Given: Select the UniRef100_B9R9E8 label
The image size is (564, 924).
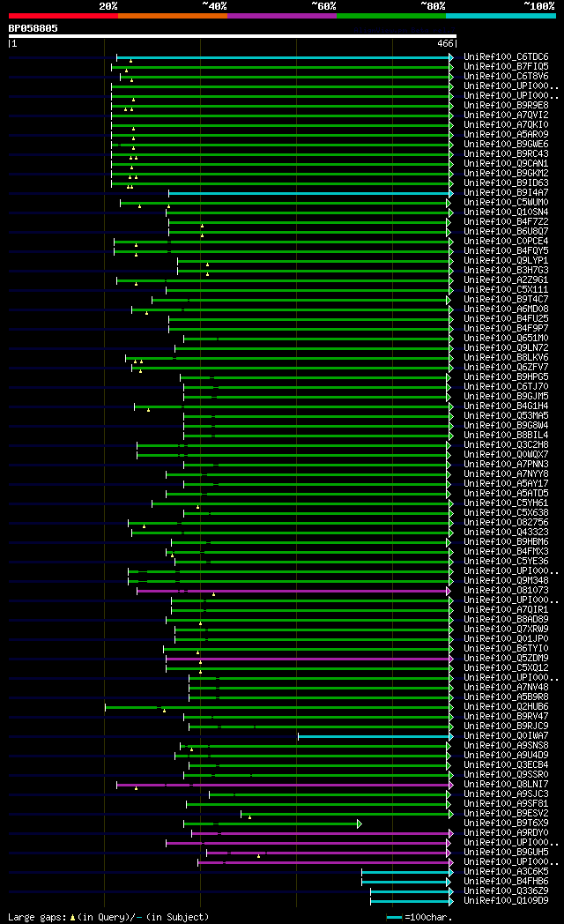Looking at the screenshot, I should point(506,106).
